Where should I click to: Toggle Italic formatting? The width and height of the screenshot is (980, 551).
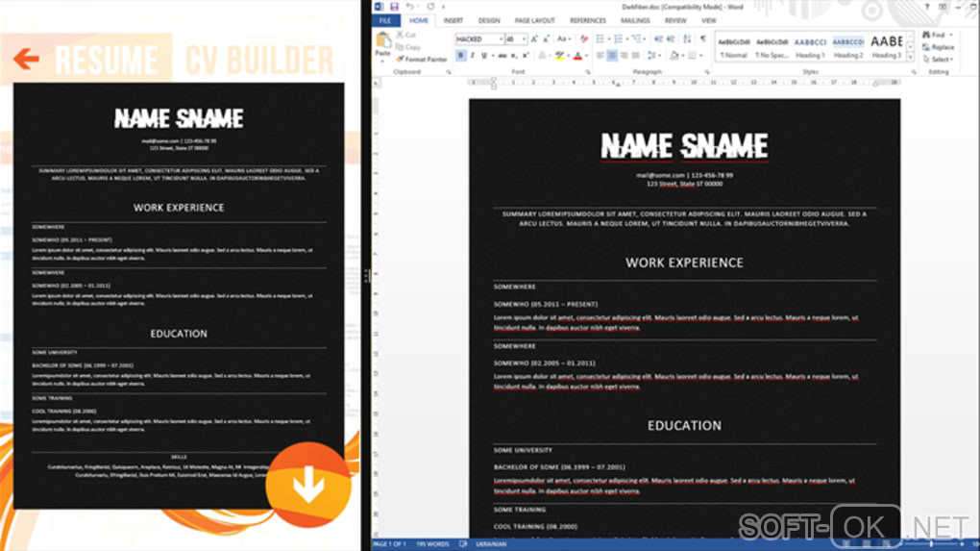(473, 56)
